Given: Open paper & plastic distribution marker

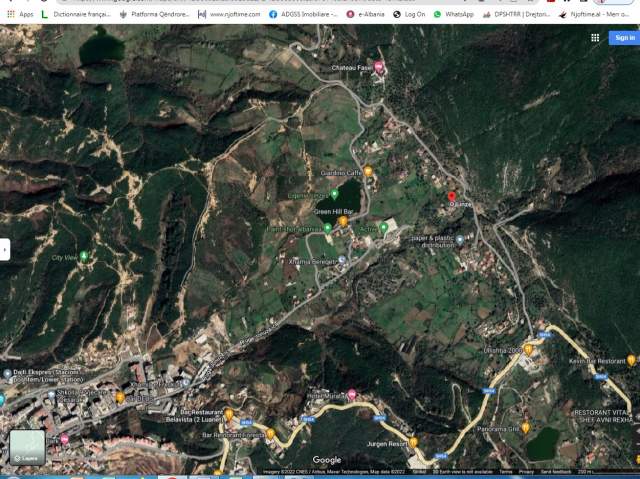Looking at the screenshot, I should (x=460, y=240).
